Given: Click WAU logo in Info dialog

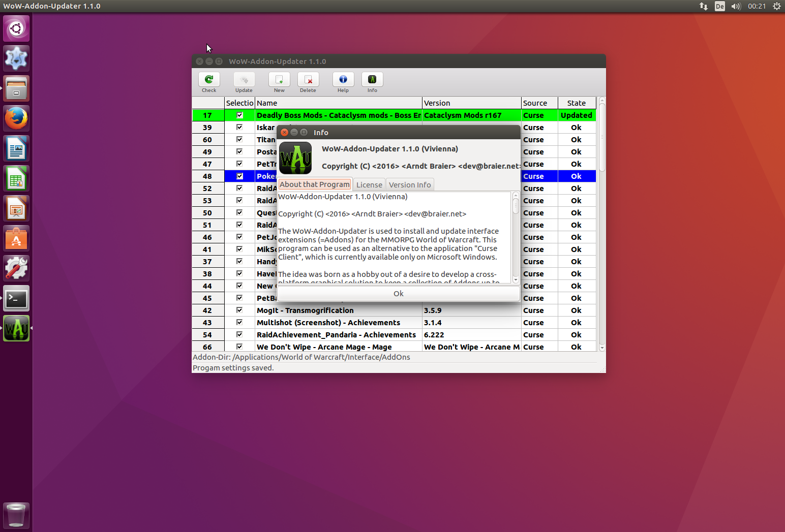Looking at the screenshot, I should [295, 158].
